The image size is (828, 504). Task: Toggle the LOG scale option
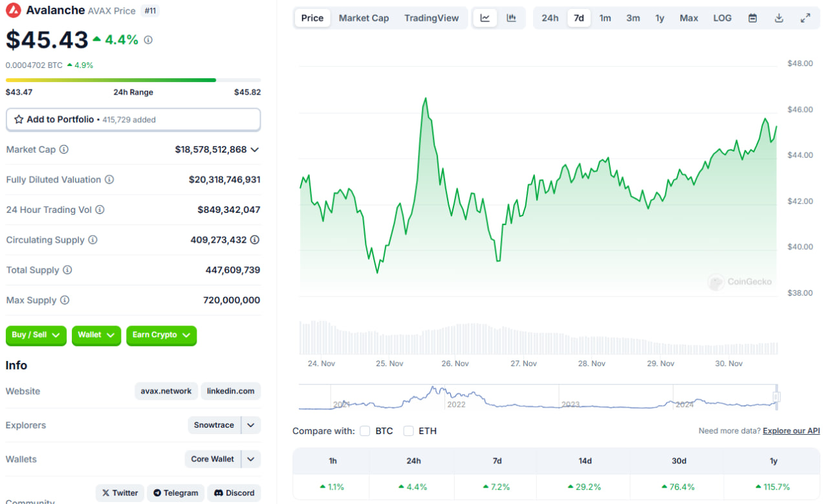click(x=722, y=18)
